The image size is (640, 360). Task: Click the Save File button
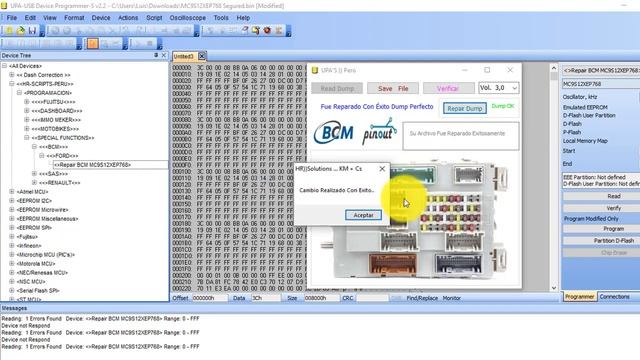[x=393, y=88]
